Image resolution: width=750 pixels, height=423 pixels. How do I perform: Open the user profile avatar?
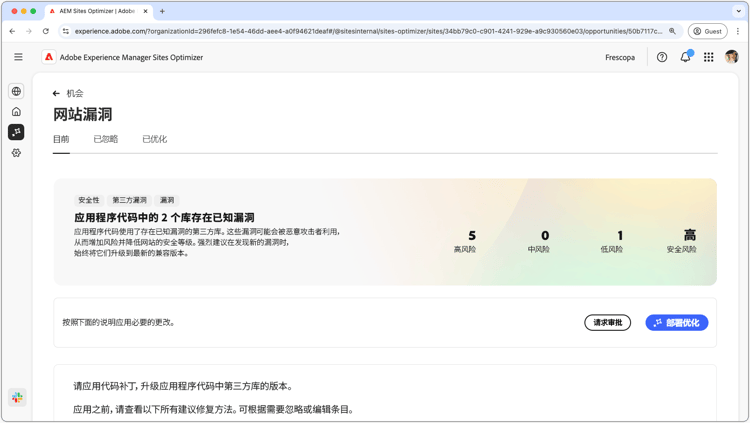point(731,57)
